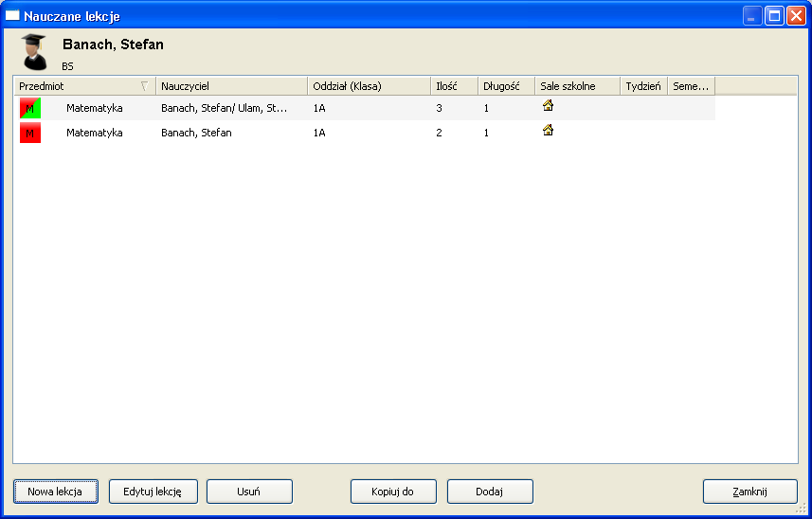Click the 'Banach, Stefan' heading at the top
This screenshot has width=812, height=519.
(113, 45)
